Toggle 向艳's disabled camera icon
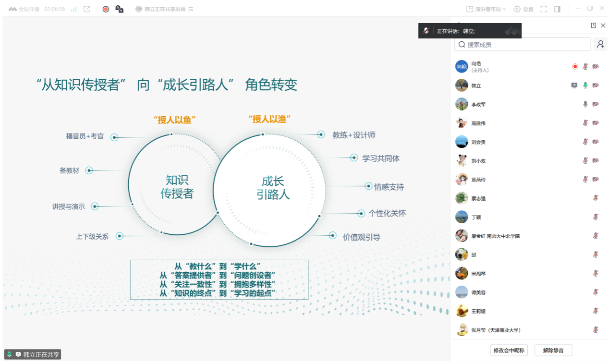 [x=596, y=67]
